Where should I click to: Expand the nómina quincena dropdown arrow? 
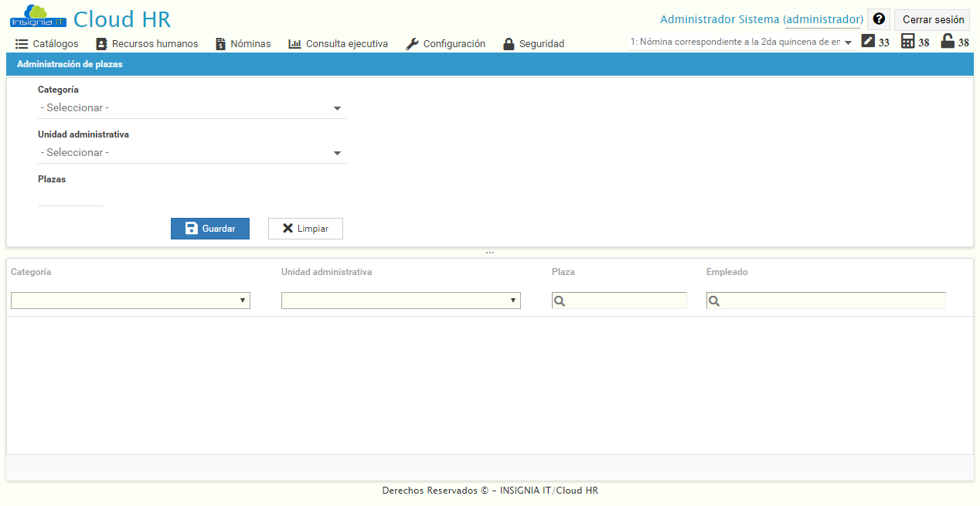[848, 42]
